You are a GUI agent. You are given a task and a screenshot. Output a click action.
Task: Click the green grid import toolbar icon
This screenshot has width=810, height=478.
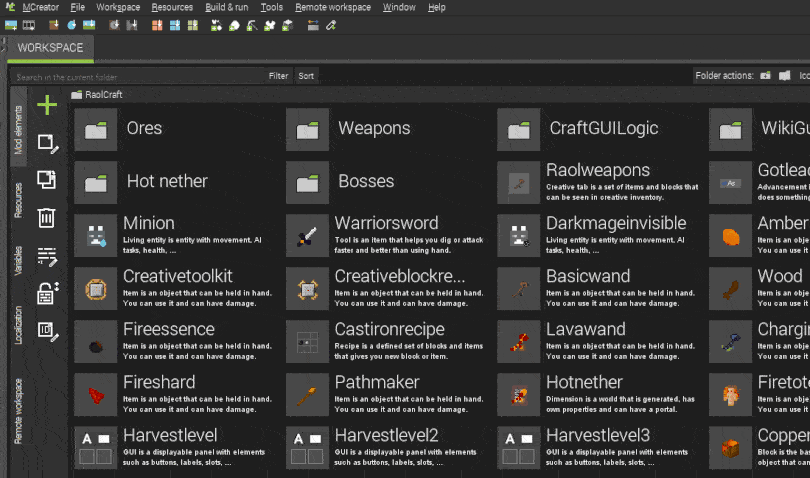193,25
